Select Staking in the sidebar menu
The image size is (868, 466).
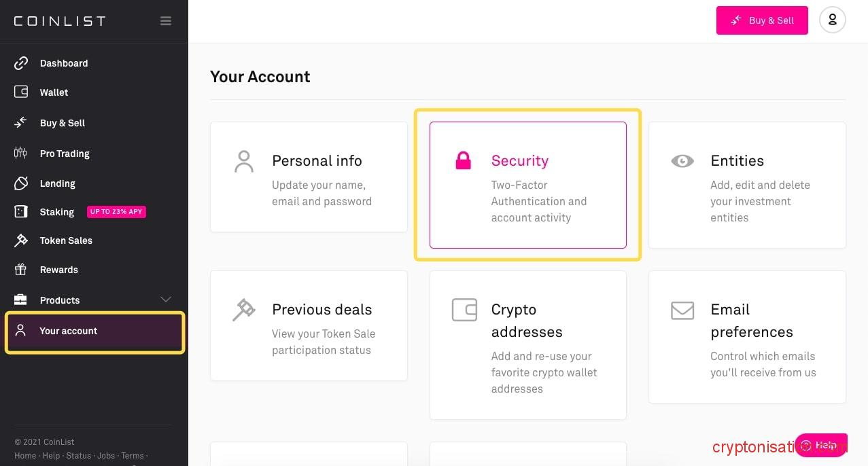(57, 212)
